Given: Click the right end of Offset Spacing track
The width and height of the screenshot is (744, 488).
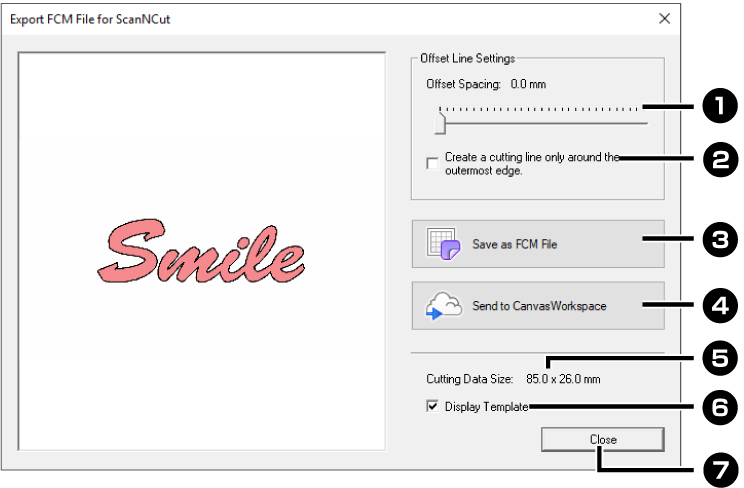Looking at the screenshot, I should point(646,124).
